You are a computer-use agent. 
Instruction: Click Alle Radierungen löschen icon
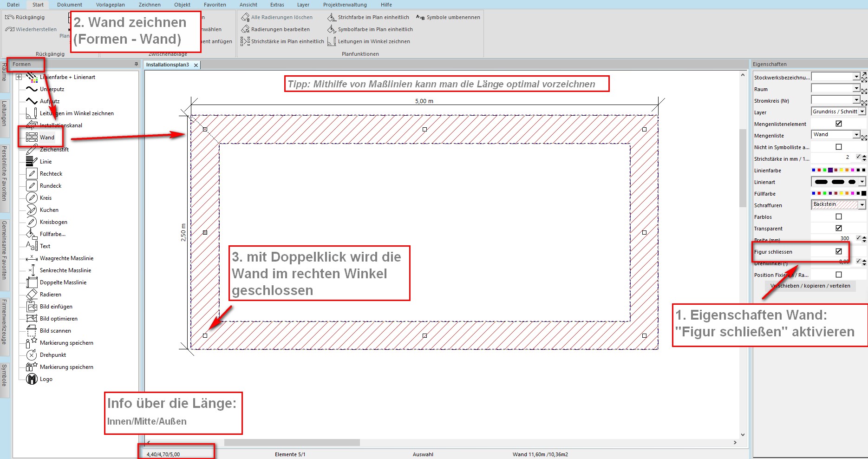tap(245, 17)
